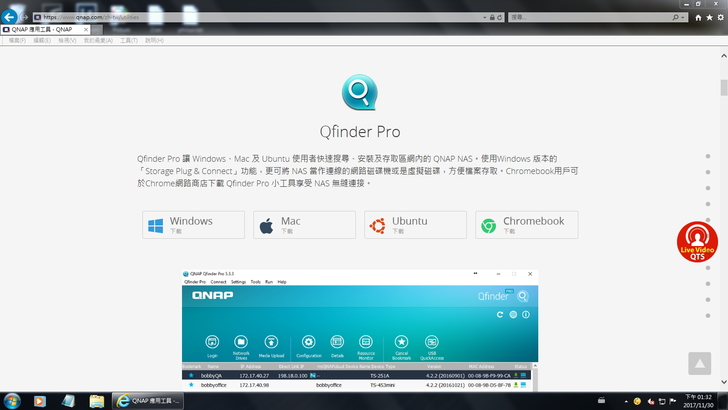The width and height of the screenshot is (728, 410).
Task: Switch to Internet Explorer taskbar button
Action: pos(148,401)
